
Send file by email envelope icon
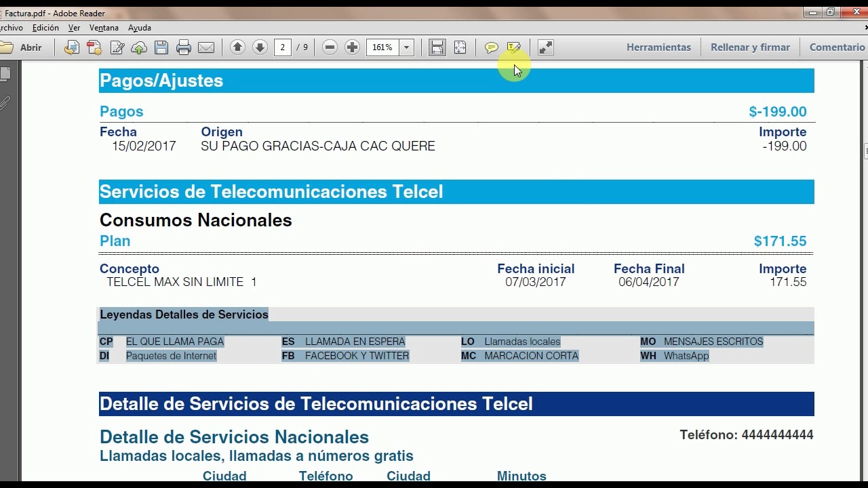point(206,47)
